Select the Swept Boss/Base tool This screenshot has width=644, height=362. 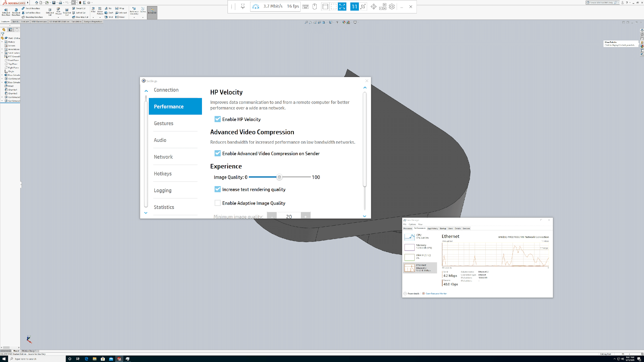(31, 8)
